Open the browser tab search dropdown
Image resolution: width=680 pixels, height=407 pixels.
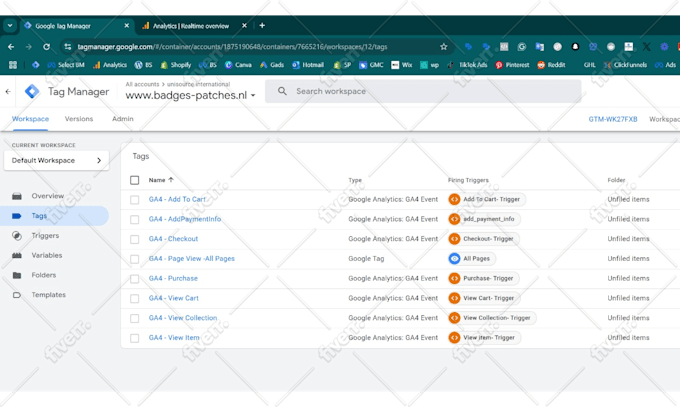click(x=10, y=26)
